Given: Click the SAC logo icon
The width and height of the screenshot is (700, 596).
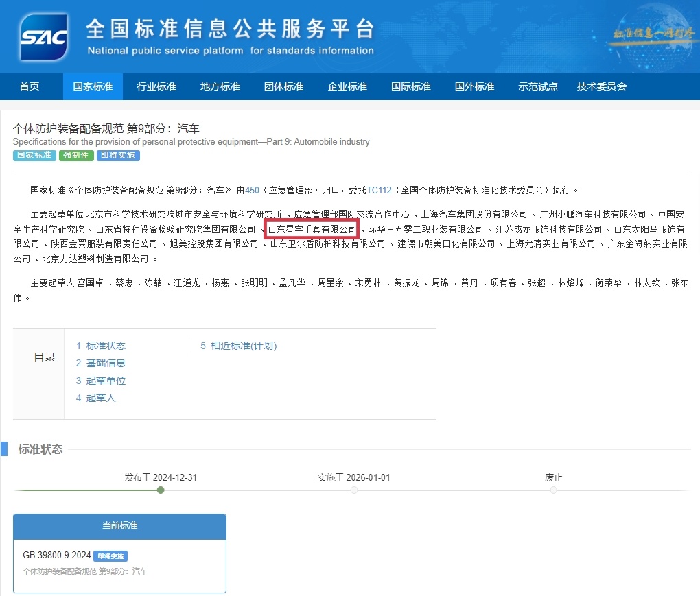Looking at the screenshot, I should (44, 37).
